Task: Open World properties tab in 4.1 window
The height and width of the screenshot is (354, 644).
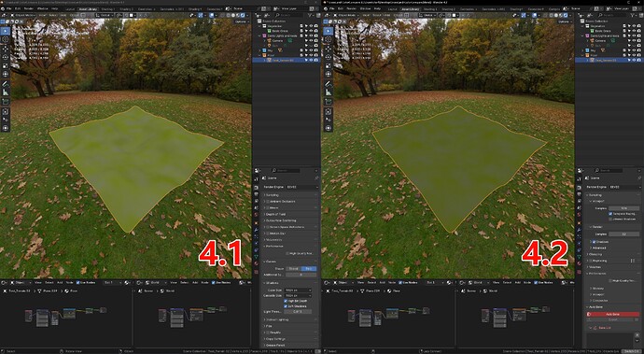Action: [x=257, y=214]
